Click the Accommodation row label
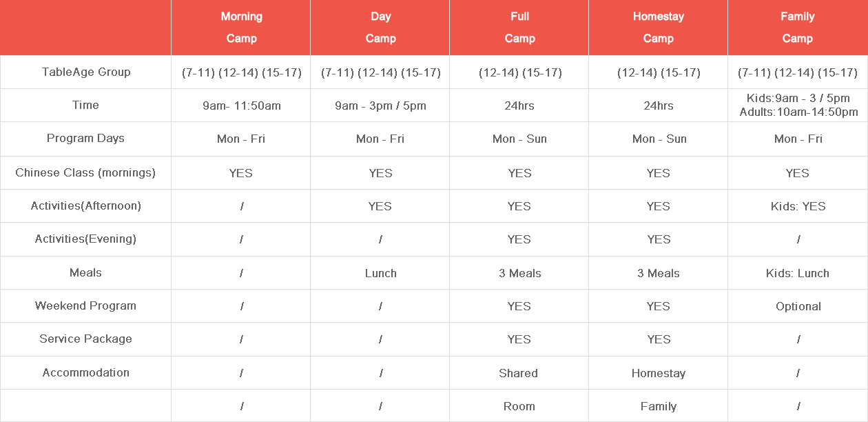868x422 pixels. pos(85,372)
